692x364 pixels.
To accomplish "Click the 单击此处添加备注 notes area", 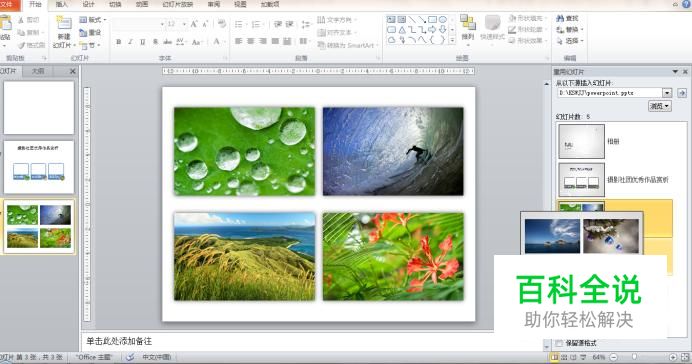I will (x=119, y=341).
